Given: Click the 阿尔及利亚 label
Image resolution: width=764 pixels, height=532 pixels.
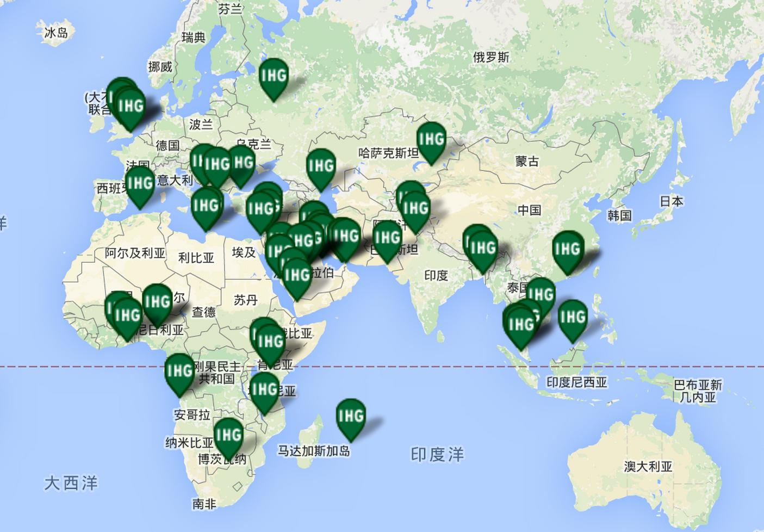Looking at the screenshot, I should pyautogui.click(x=135, y=253).
